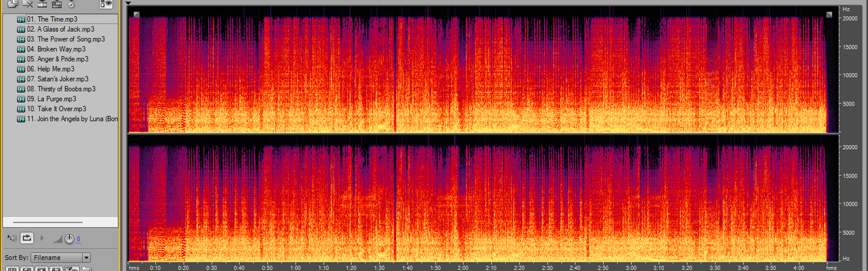Click waveform icon beside 08. Thirsty of Boobs.mp3
The width and height of the screenshot is (868, 271).
coord(21,89)
